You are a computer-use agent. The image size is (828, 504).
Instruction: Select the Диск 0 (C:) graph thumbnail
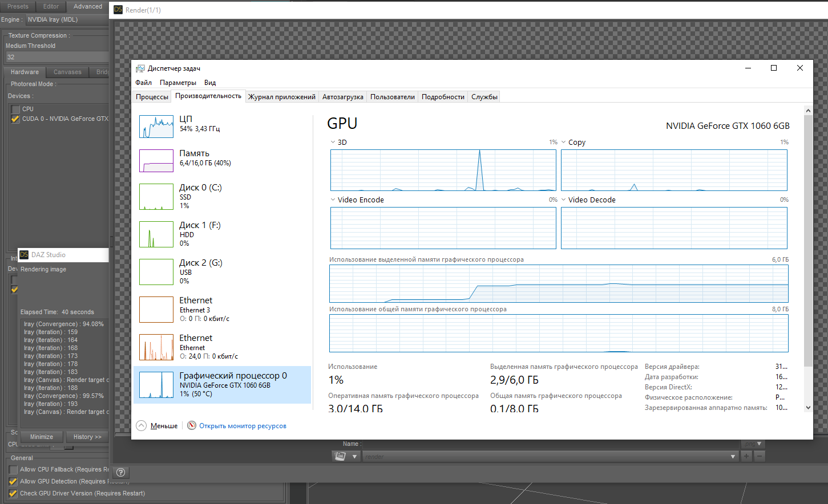pos(156,197)
